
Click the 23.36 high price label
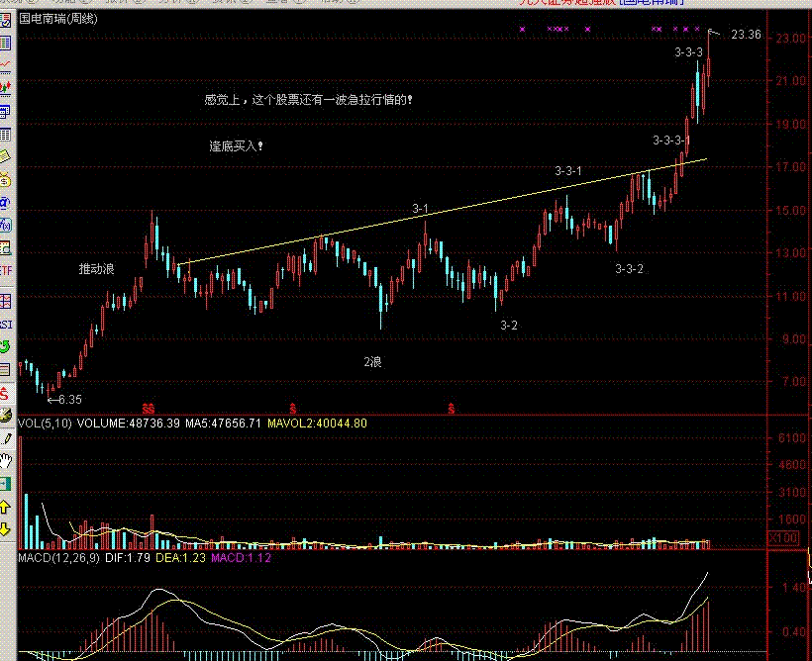coord(746,35)
